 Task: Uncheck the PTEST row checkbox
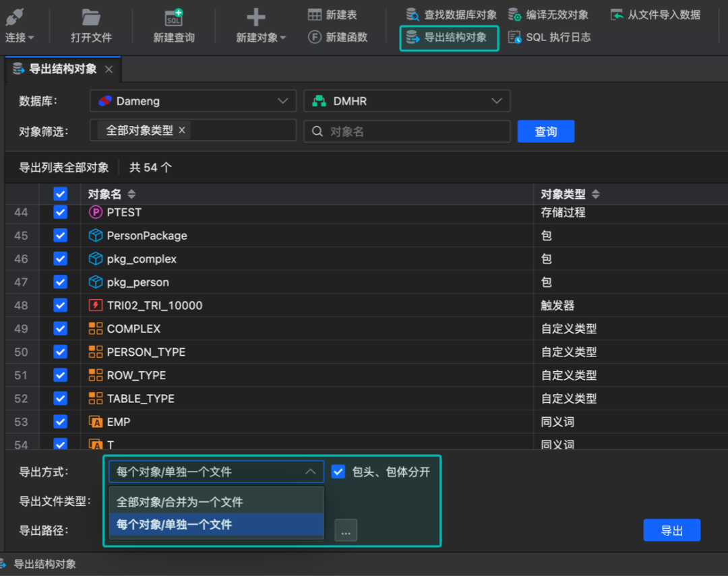61,213
